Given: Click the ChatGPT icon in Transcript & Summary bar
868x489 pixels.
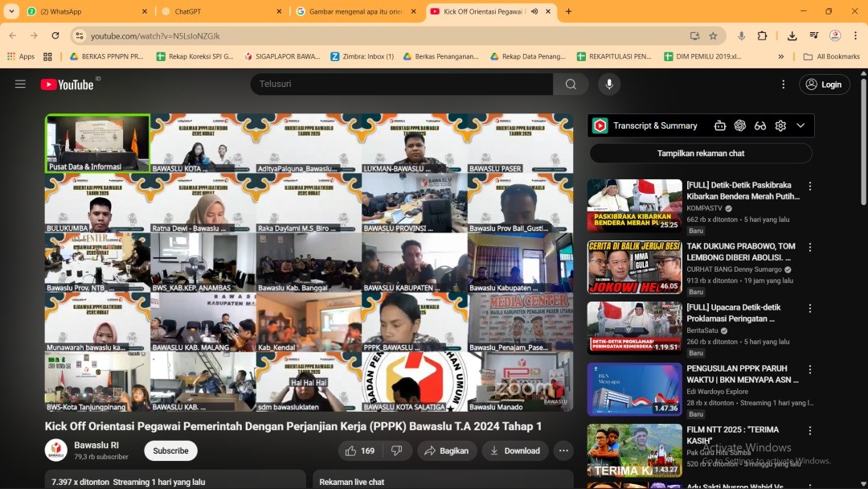Looking at the screenshot, I should [x=739, y=125].
